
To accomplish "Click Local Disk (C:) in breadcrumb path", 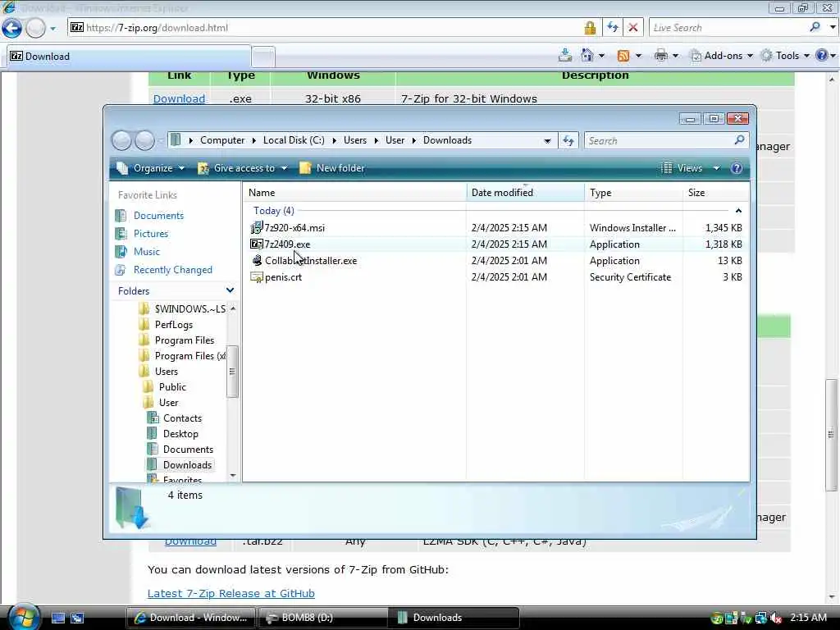I will click(294, 140).
